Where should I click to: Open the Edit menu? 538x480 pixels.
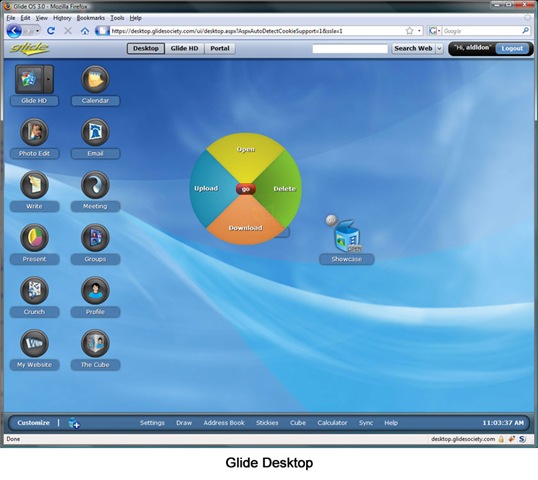pyautogui.click(x=25, y=18)
